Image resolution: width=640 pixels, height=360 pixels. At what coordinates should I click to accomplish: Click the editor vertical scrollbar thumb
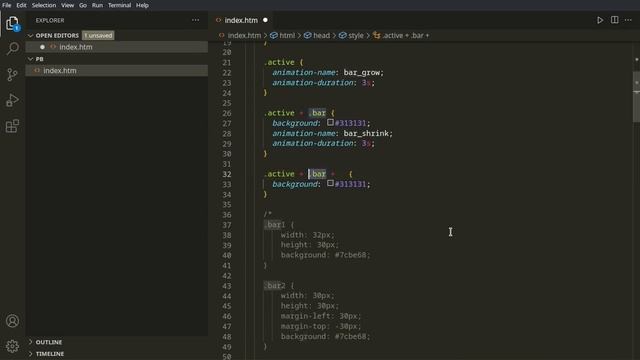636,96
